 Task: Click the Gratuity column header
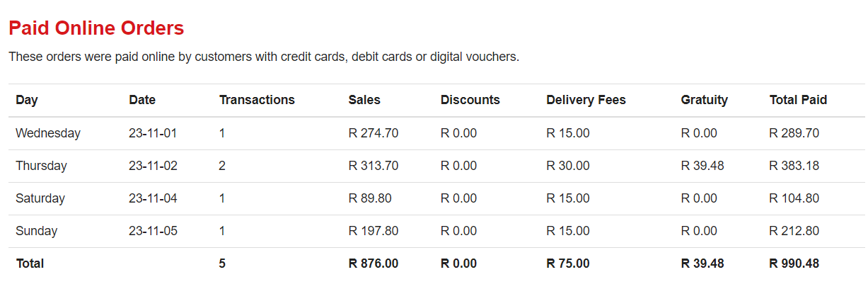705,100
